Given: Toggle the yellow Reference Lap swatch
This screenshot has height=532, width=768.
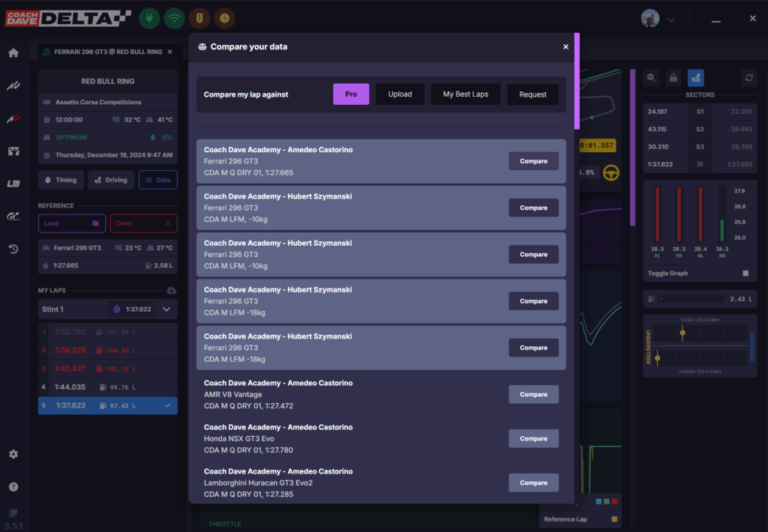Looking at the screenshot, I should pyautogui.click(x=614, y=519).
